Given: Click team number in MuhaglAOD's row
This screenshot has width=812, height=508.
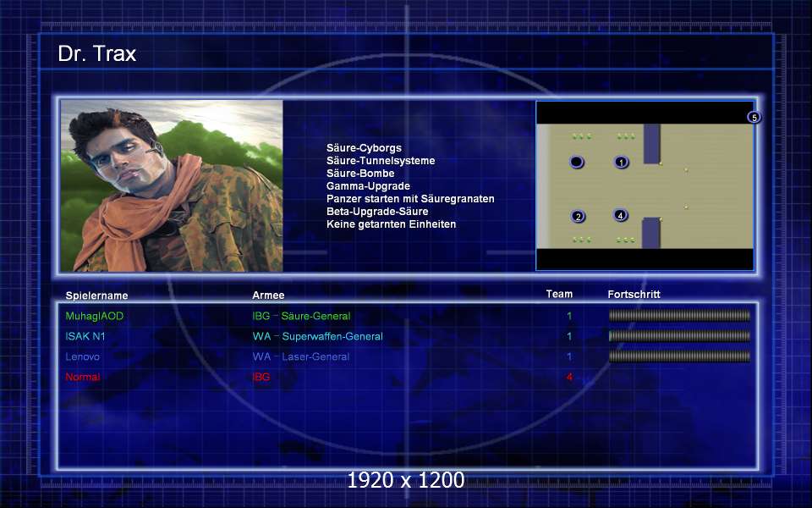Looking at the screenshot, I should pos(569,316).
